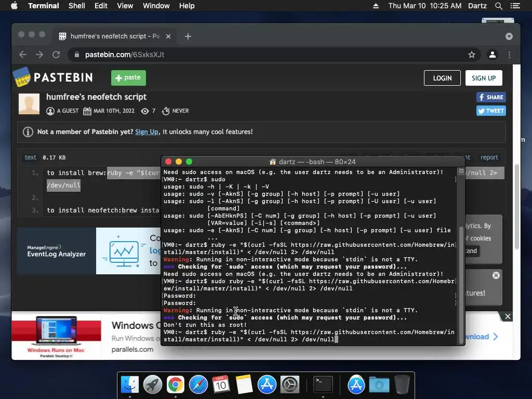
Task: Open the Shell menu
Action: (x=77, y=6)
